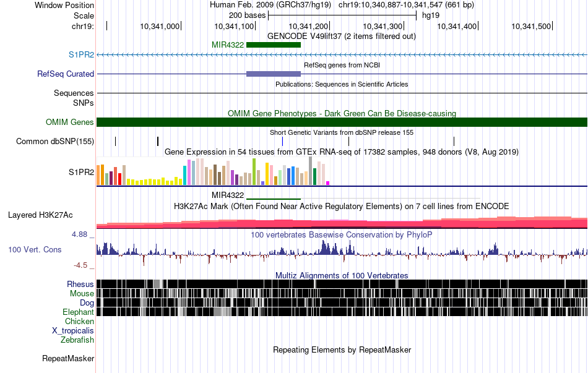Click the Short Genetic Variants dbSNP title
Screen dimensions: 588x373
pos(342,132)
